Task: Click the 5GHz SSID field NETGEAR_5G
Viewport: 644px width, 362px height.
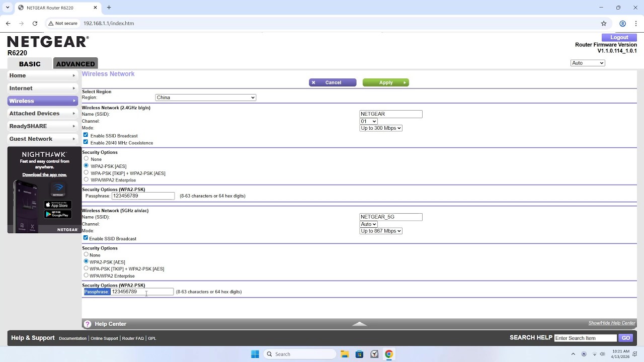Action: pyautogui.click(x=391, y=217)
